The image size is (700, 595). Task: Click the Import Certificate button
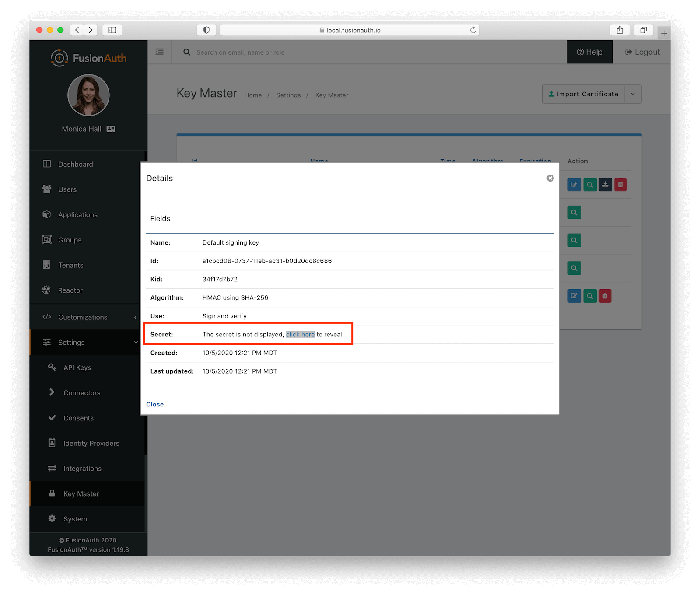coord(584,94)
